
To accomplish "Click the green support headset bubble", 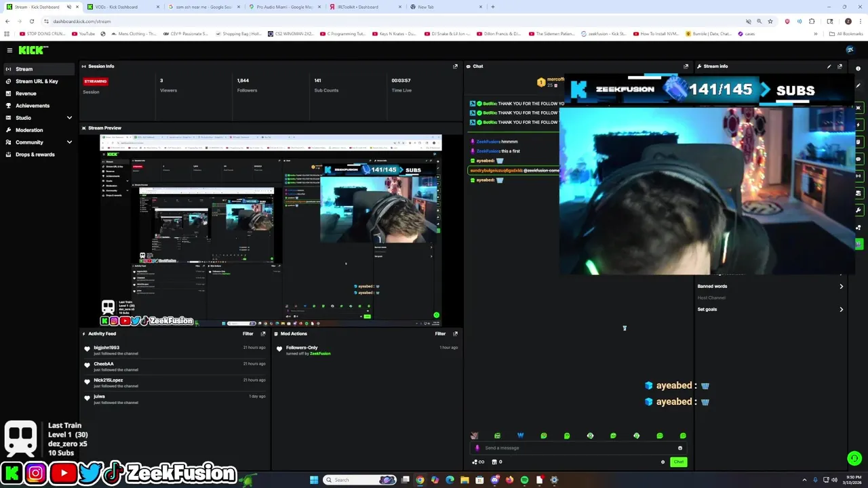I will click(x=854, y=459).
